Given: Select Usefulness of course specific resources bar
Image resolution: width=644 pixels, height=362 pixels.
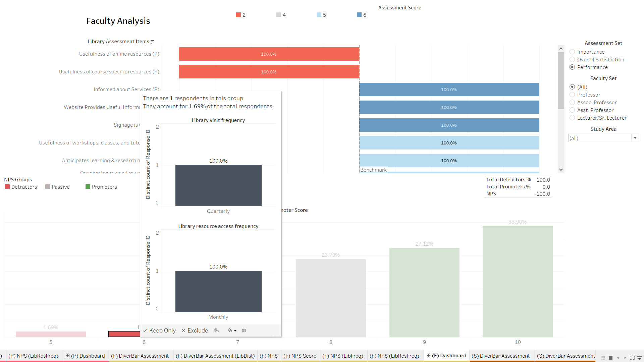Looking at the screenshot, I should pos(269,72).
